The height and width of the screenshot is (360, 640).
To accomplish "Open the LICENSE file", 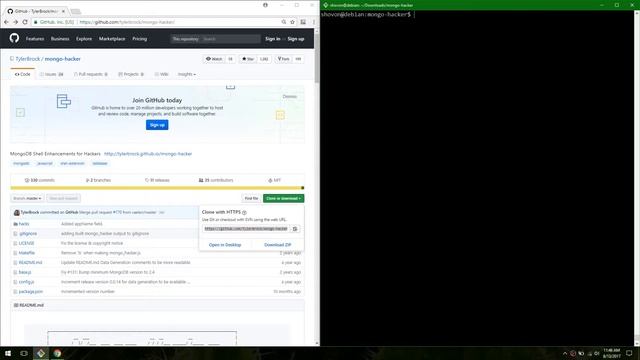I will pos(27,243).
